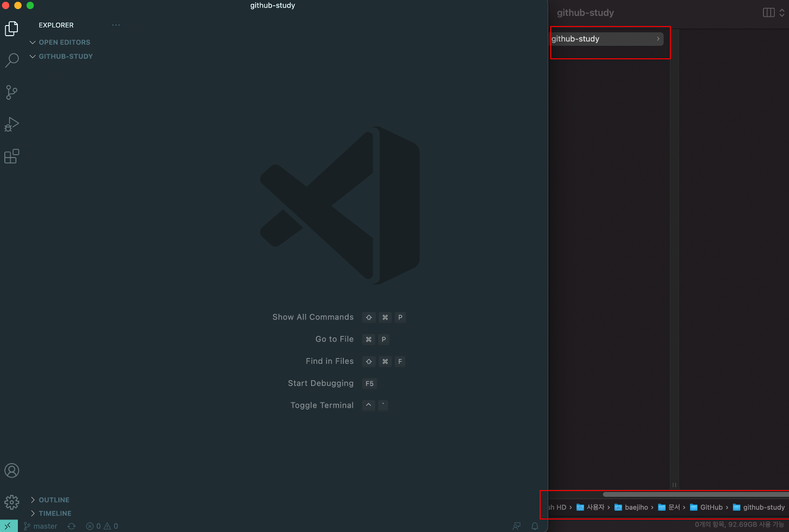Collapse the OPEN EDITORS section
Screen dimensions: 789x532
click(x=60, y=42)
